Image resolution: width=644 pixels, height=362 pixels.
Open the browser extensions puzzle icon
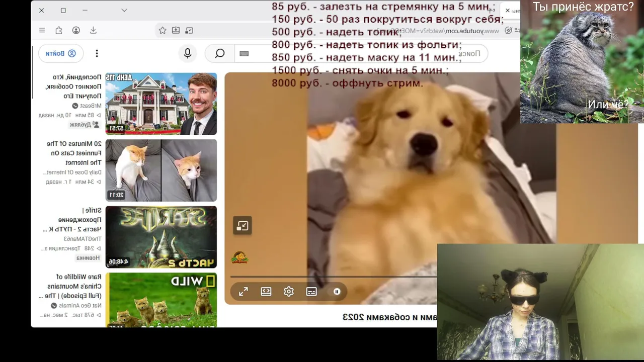59,30
